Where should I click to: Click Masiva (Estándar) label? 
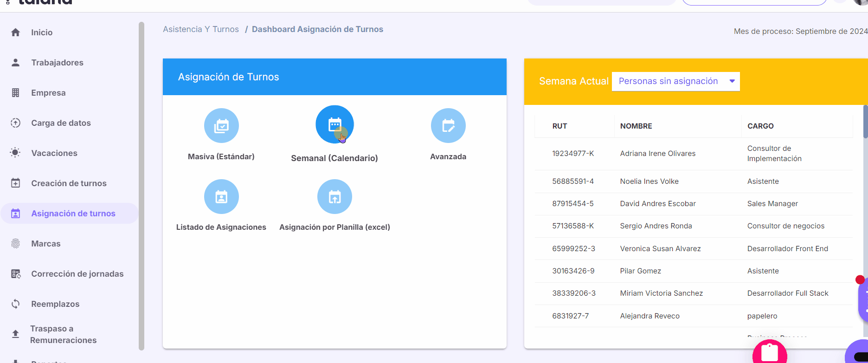pyautogui.click(x=221, y=157)
